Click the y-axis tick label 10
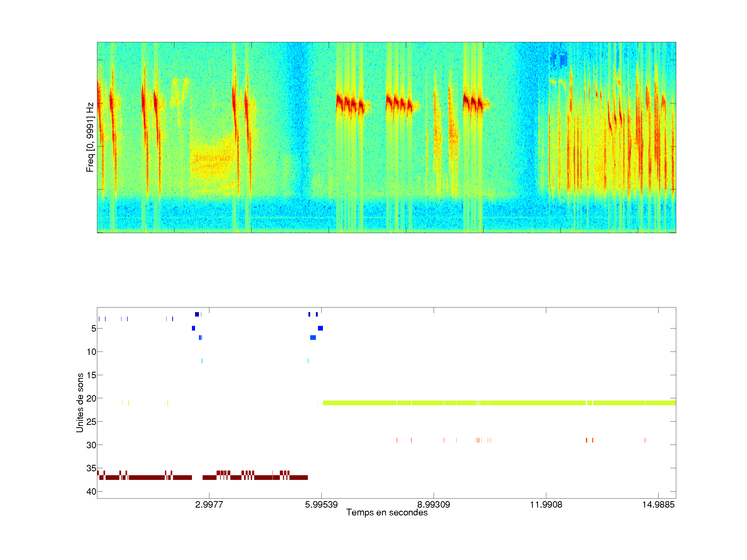 (x=92, y=352)
